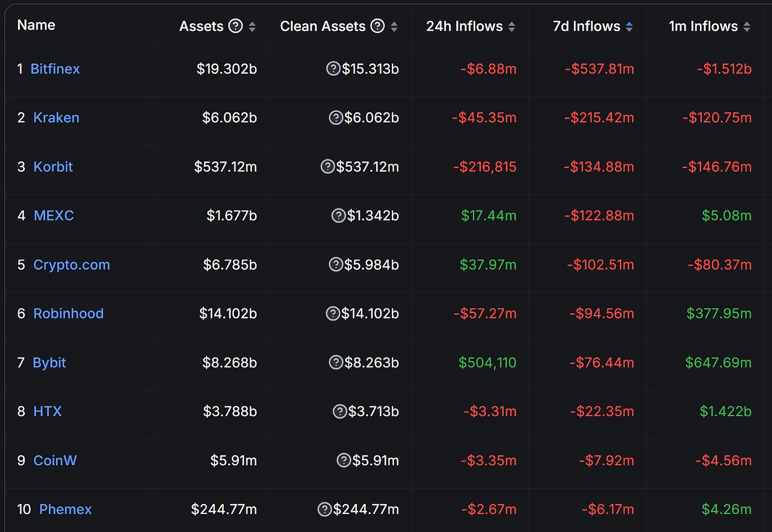The width and height of the screenshot is (772, 532).
Task: Select Crypto.com 7d inflow -$102.51m
Action: (x=600, y=264)
